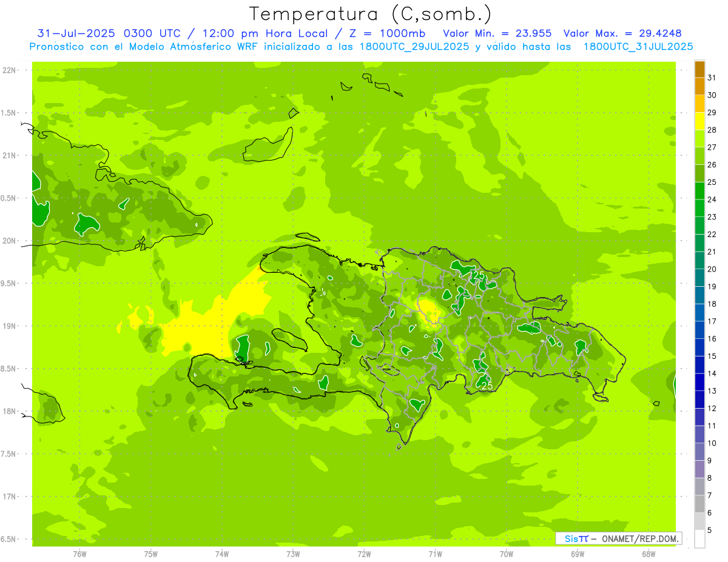Click the '1800UTC_29JUL2025' initialization time
Screen dimensions: 728x562
pyautogui.click(x=414, y=47)
